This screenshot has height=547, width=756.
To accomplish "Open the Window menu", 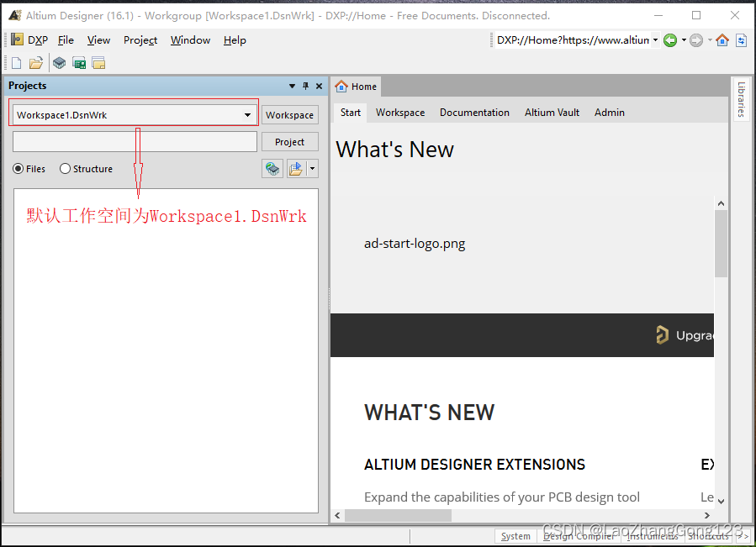I will [x=190, y=40].
